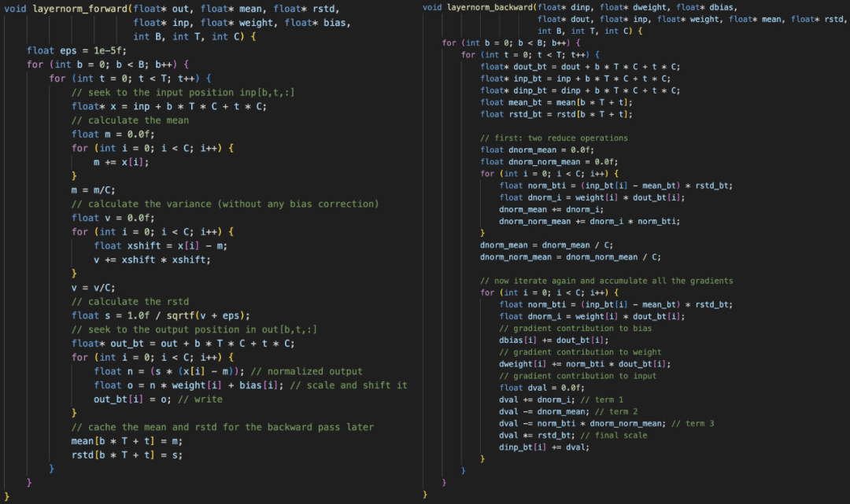The image size is (850, 504).
Task: Click the '// calculate the mean' comment
Action: click(130, 121)
